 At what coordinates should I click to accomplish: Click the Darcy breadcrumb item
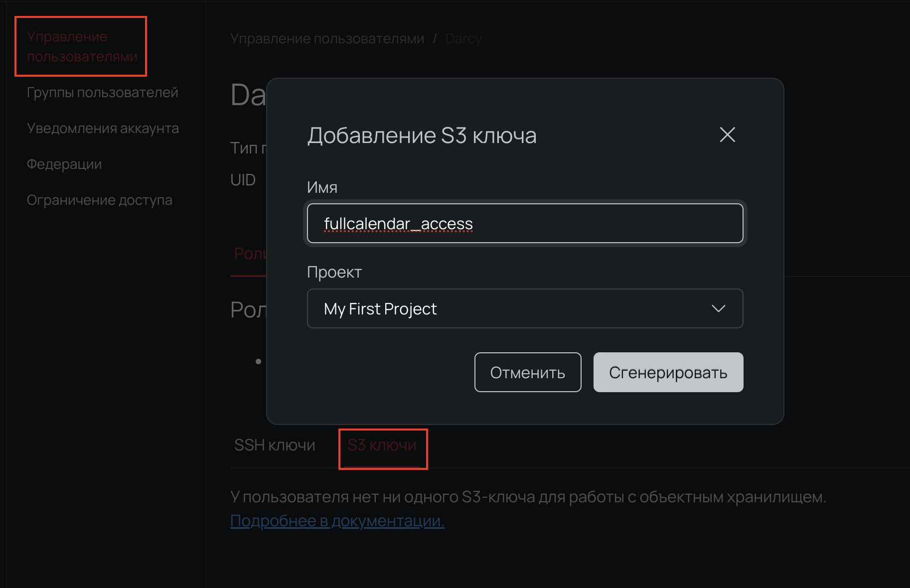[463, 39]
